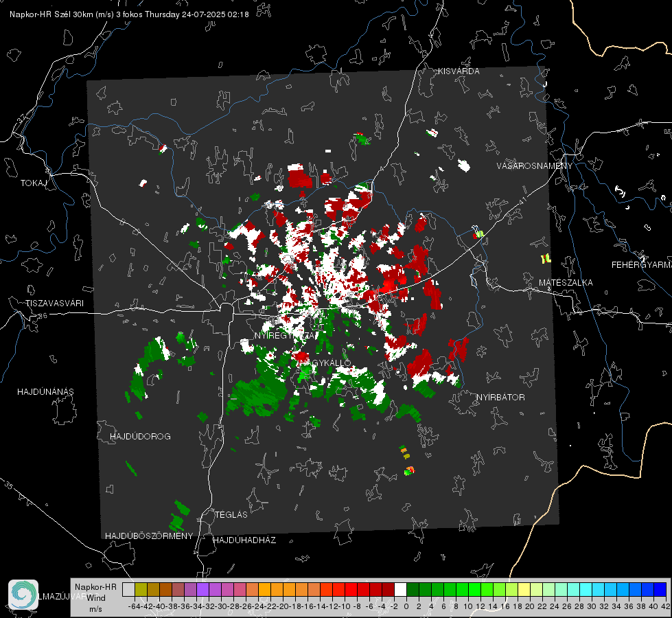The height and width of the screenshot is (618, 672).
Task: Click the Napkor-HR legend label
Action: pos(95,587)
